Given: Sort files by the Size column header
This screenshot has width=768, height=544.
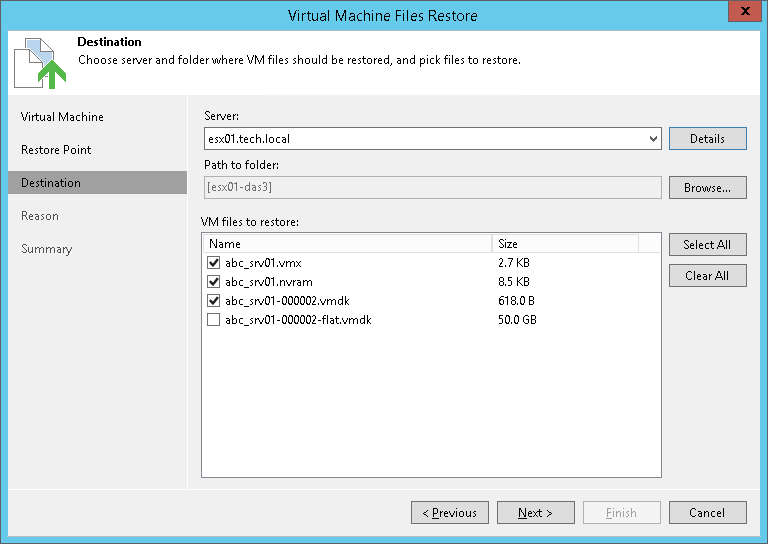Looking at the screenshot, I should coord(565,244).
